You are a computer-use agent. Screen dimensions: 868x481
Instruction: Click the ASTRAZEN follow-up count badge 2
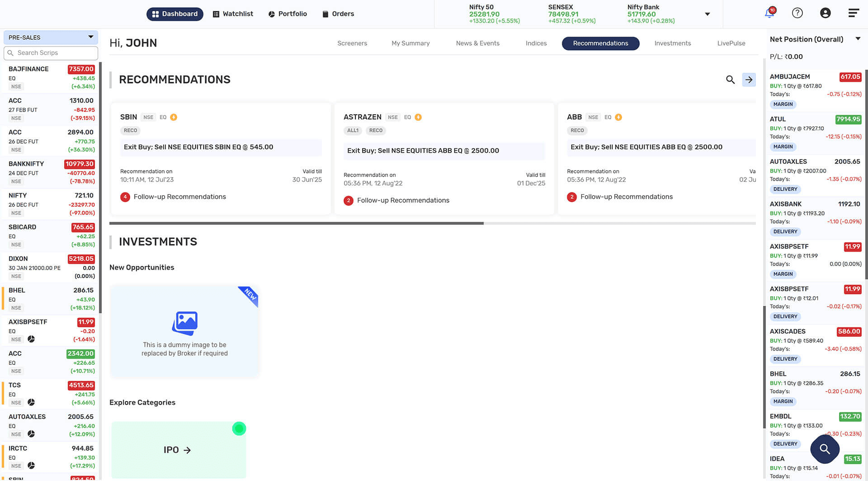pyautogui.click(x=349, y=201)
